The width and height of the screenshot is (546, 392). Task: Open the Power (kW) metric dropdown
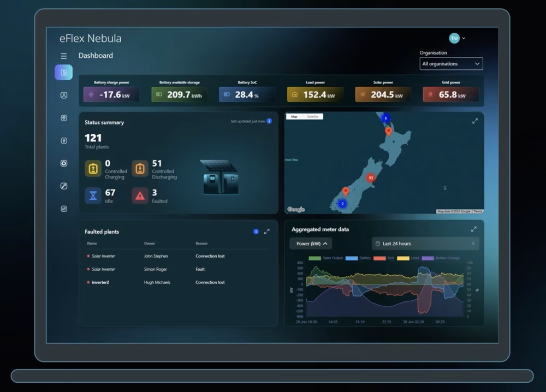tap(311, 243)
